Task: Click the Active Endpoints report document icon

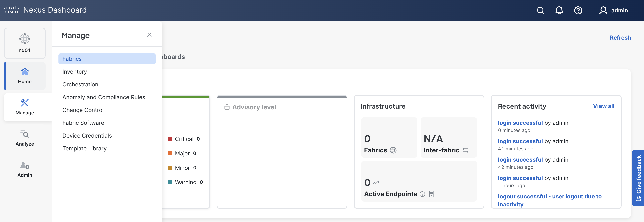Action: click(431, 194)
